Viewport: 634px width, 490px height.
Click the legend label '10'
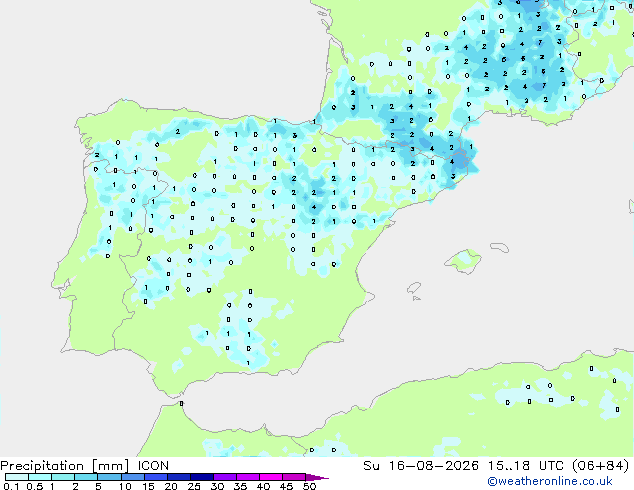pyautogui.click(x=125, y=486)
